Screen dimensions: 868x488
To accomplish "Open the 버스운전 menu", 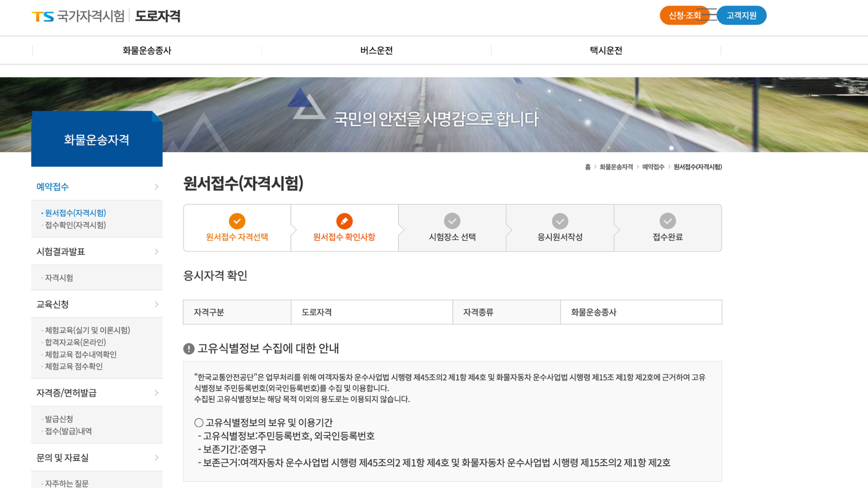I will click(x=376, y=50).
